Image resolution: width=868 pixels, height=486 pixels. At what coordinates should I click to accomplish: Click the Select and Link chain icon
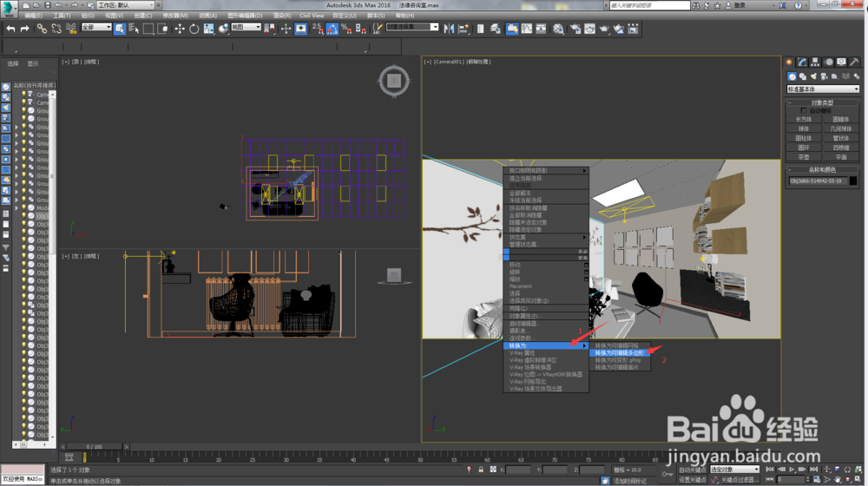41,29
